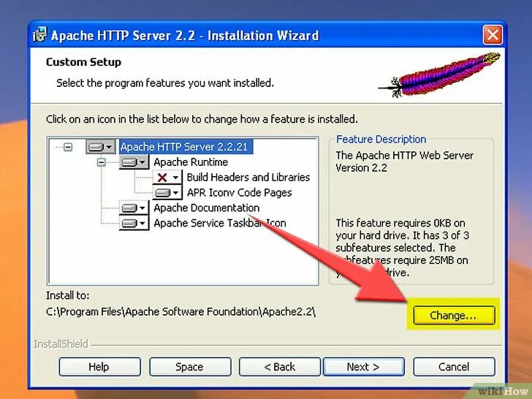The image size is (532, 399).
Task: Collapse the Apache HTTP Server 2.2.21 tree node
Action: (68, 147)
